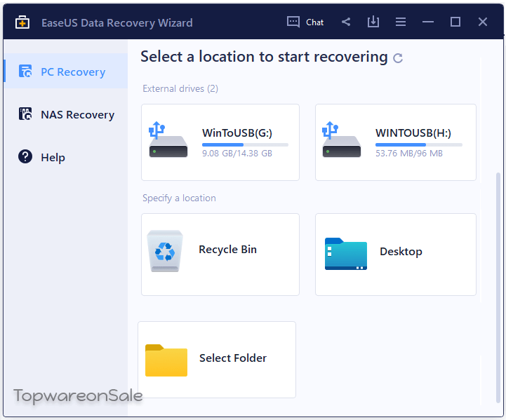Minimize the EaseUS window
This screenshot has width=506, height=420.
(x=428, y=22)
